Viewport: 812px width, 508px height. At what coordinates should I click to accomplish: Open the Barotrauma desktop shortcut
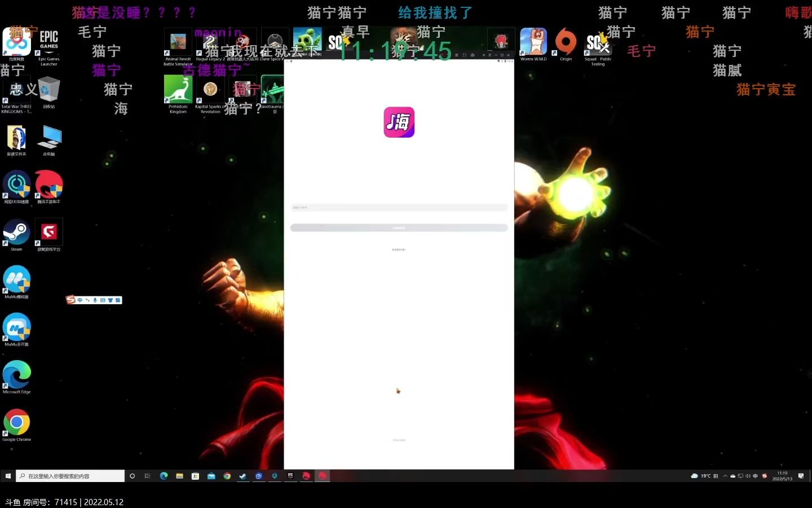click(272, 94)
